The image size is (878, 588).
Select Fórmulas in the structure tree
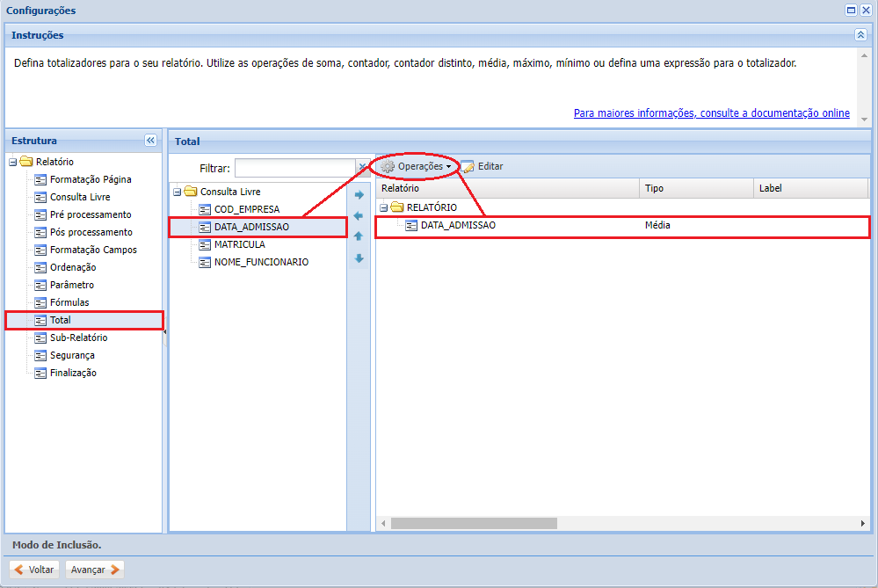[69, 302]
